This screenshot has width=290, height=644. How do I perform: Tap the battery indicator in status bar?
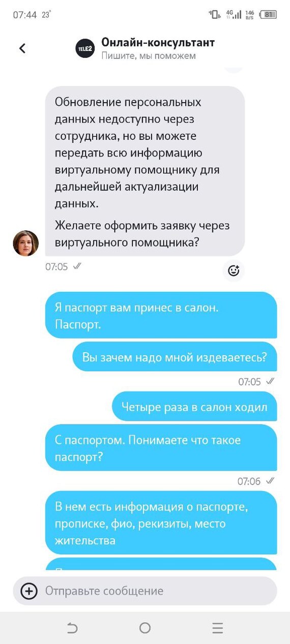tap(268, 15)
